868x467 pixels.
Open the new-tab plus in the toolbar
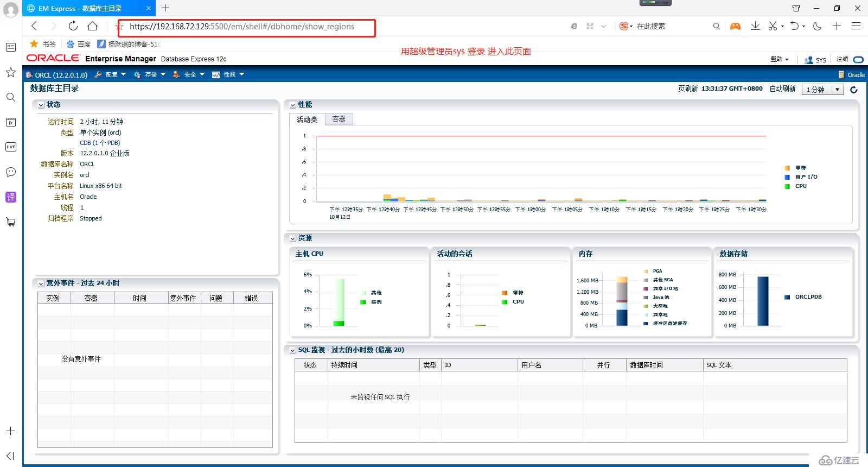point(837,26)
